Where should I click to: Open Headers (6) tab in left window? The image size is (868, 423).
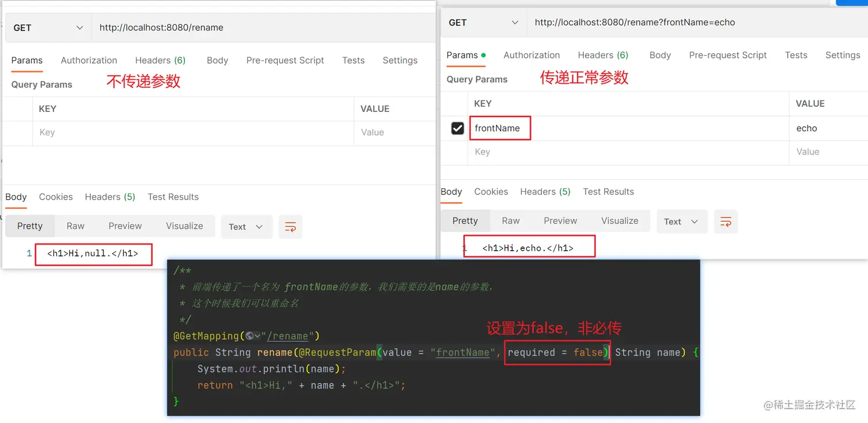point(160,60)
